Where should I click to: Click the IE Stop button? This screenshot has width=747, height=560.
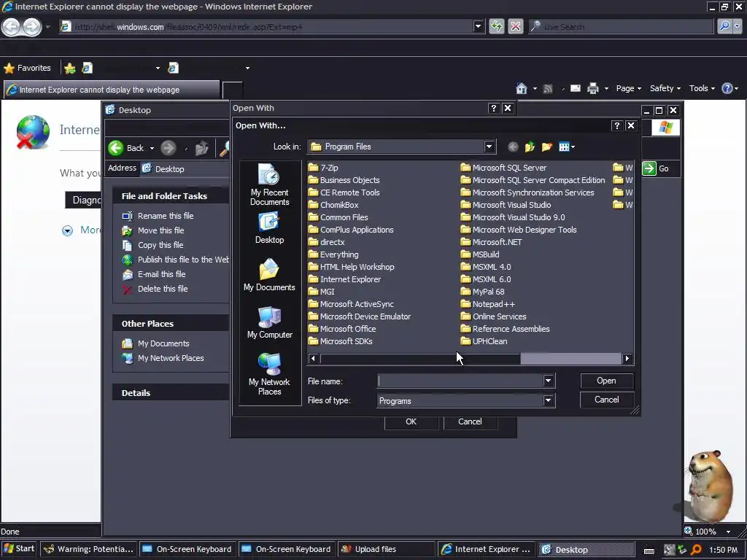[x=516, y=26]
